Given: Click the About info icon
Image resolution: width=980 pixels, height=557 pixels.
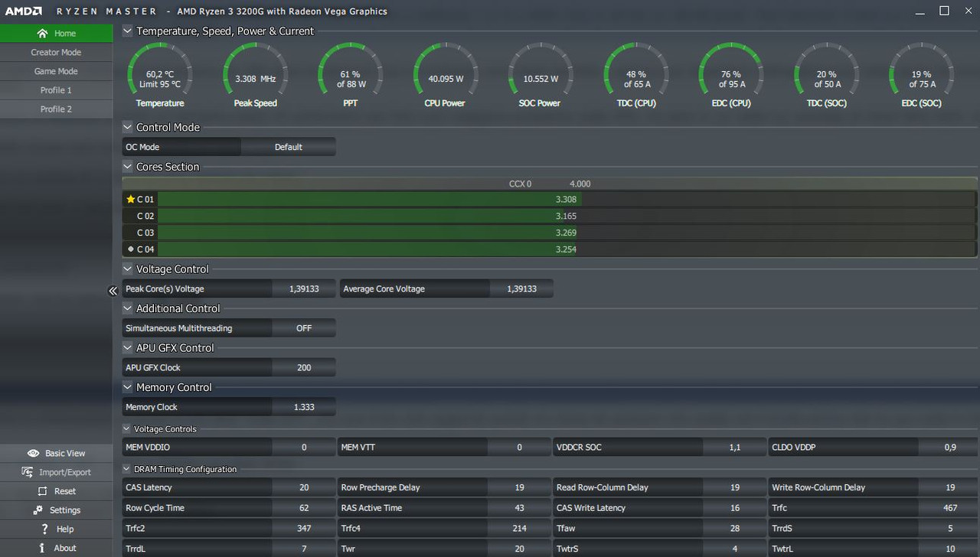Looking at the screenshot, I should [42, 548].
